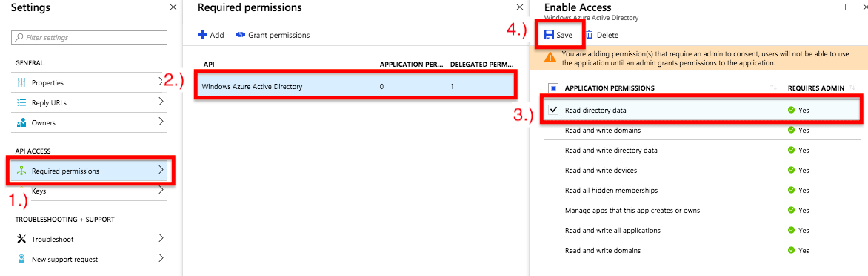The height and width of the screenshot is (276, 868).
Task: Click the APPLICATION PERMISSIONS header text
Action: tap(610, 88)
